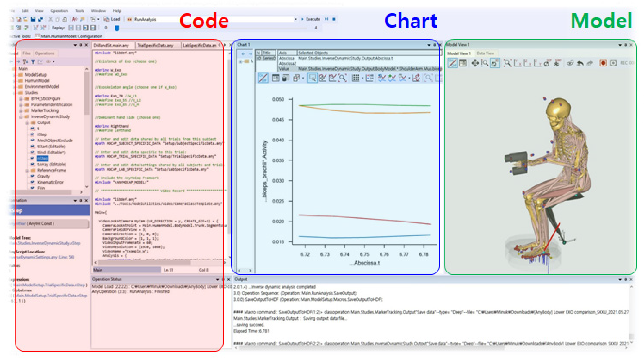
Task: Collapse the InverseDynamicStudy tree node
Action: [21, 117]
